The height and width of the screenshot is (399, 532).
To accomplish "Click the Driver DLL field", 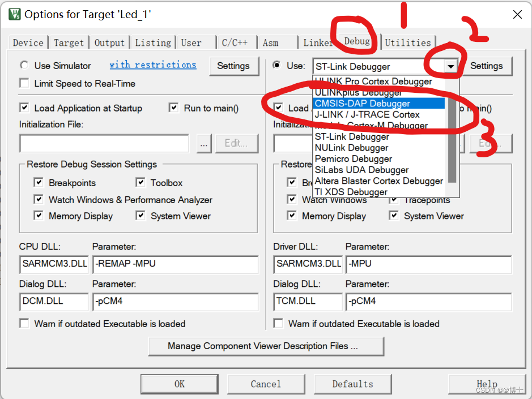I will (x=308, y=264).
